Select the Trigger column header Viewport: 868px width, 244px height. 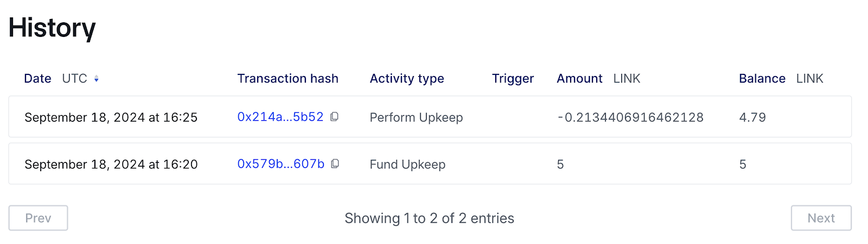pos(513,79)
